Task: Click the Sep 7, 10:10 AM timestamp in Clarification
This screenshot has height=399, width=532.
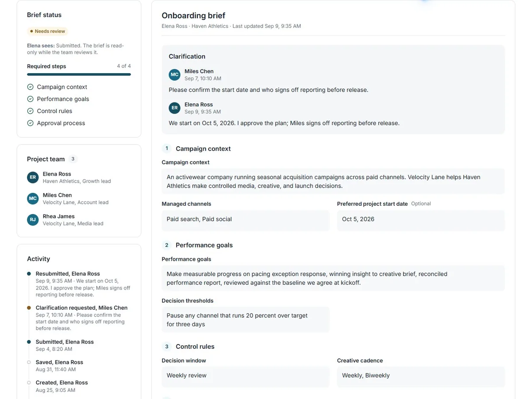Action: [x=203, y=78]
